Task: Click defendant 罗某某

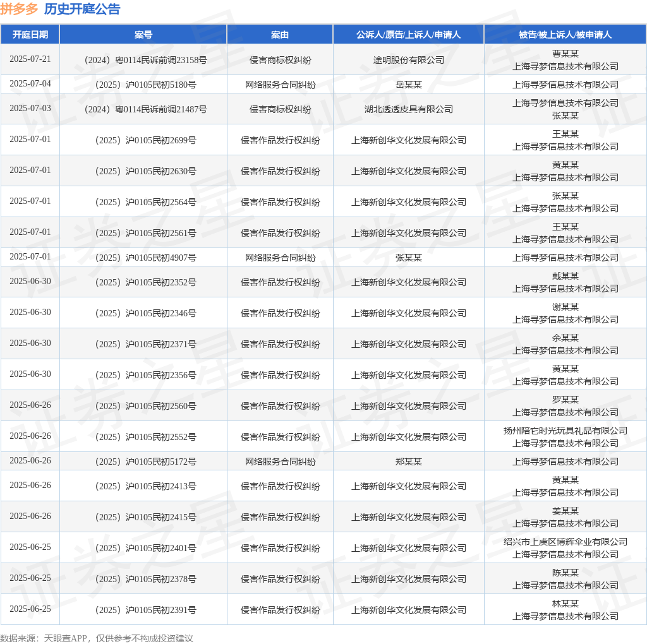Action: click(565, 400)
